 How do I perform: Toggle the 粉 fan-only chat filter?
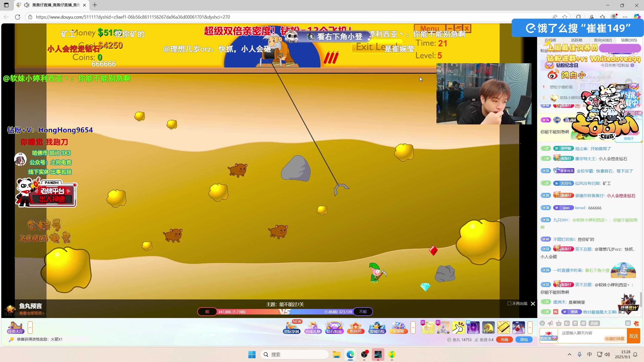pos(567,323)
